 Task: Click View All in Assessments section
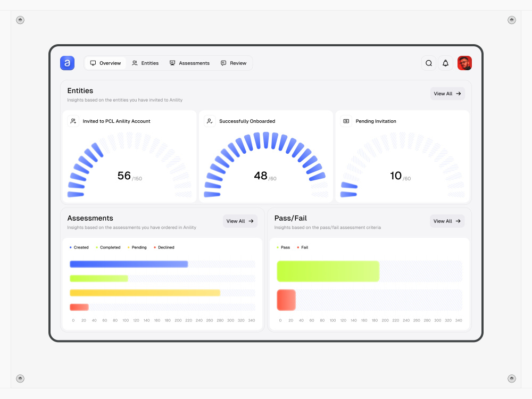click(240, 221)
